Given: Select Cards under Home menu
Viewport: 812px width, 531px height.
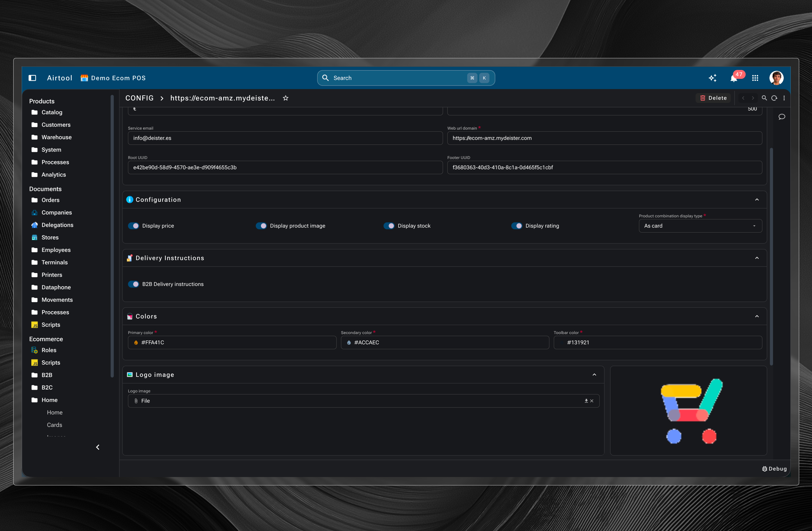Looking at the screenshot, I should click(55, 425).
